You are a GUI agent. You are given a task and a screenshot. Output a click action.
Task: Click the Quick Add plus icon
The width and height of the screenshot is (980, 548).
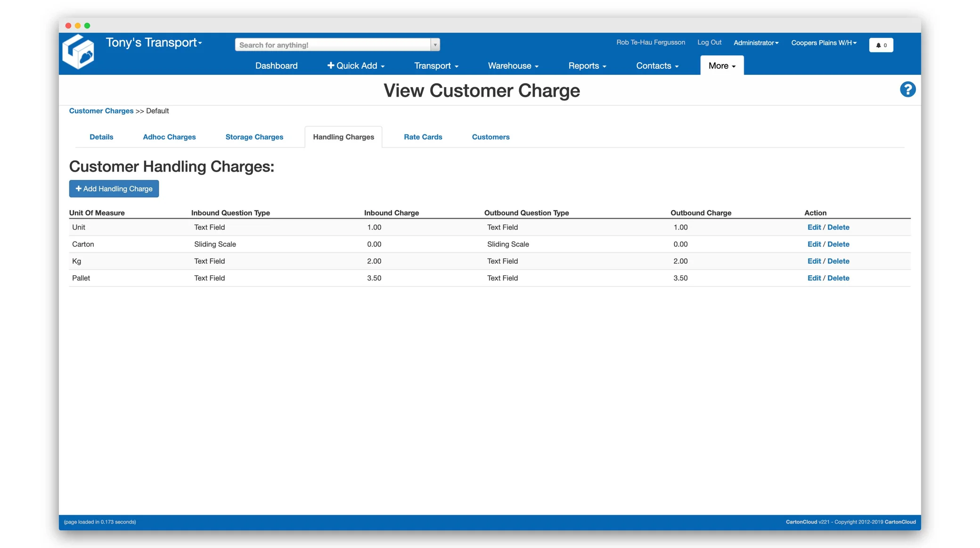pyautogui.click(x=331, y=65)
